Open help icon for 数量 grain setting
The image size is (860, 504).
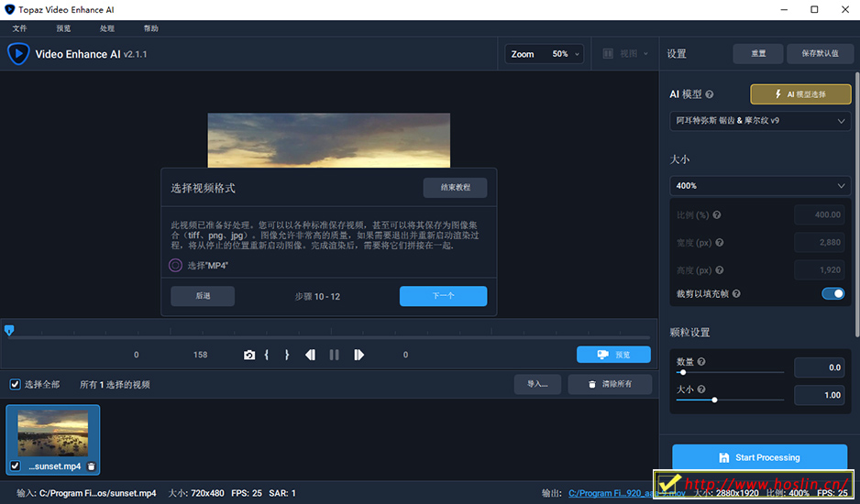[701, 362]
